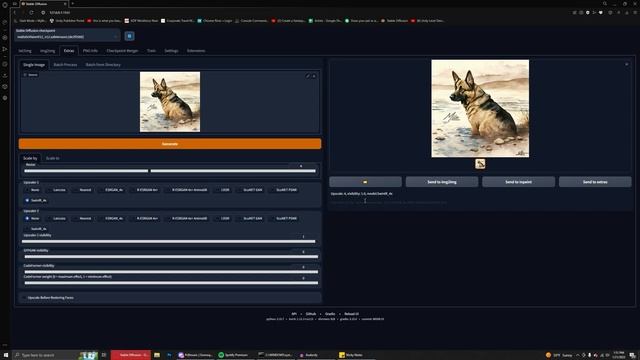Click Send to inpaint button

click(518, 182)
